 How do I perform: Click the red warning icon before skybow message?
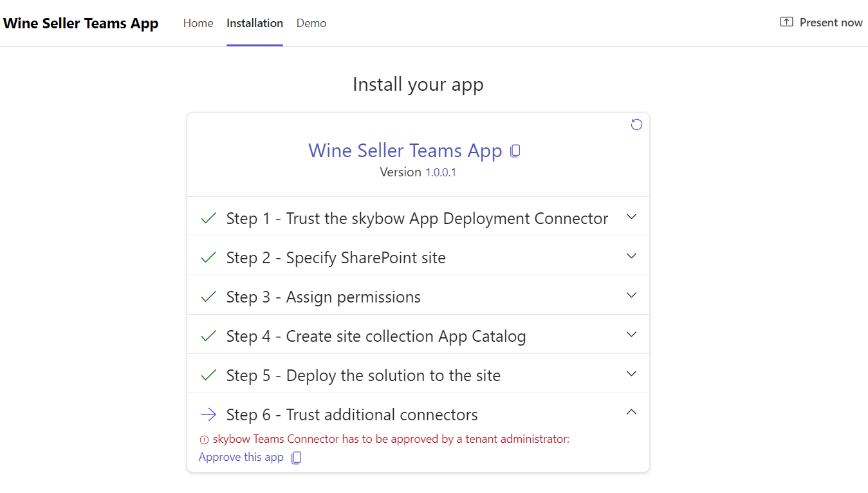pyautogui.click(x=204, y=440)
